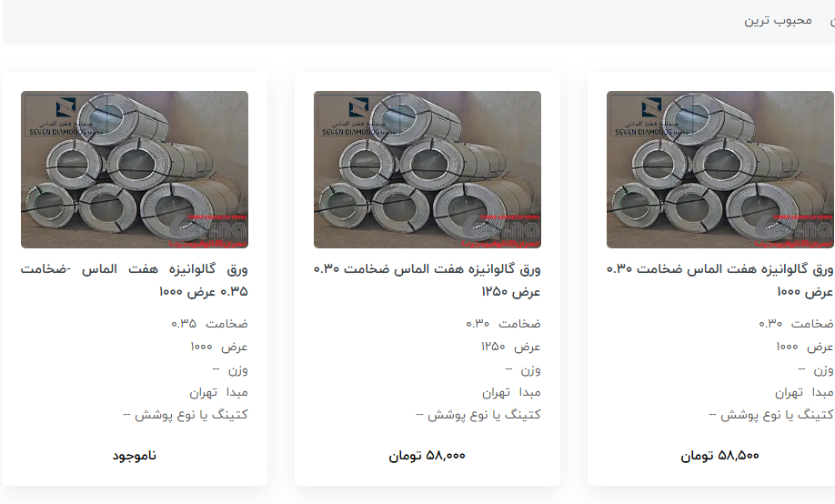Click the عرض 1250 spec row
This screenshot has width=835, height=504.
click(x=510, y=347)
